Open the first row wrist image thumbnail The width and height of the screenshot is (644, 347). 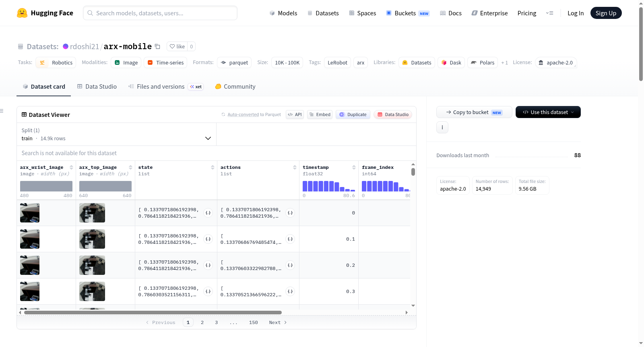(x=30, y=213)
